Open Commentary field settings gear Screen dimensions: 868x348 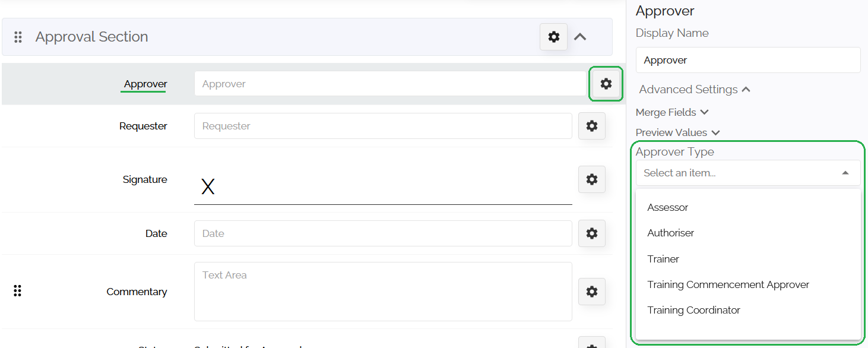(591, 292)
